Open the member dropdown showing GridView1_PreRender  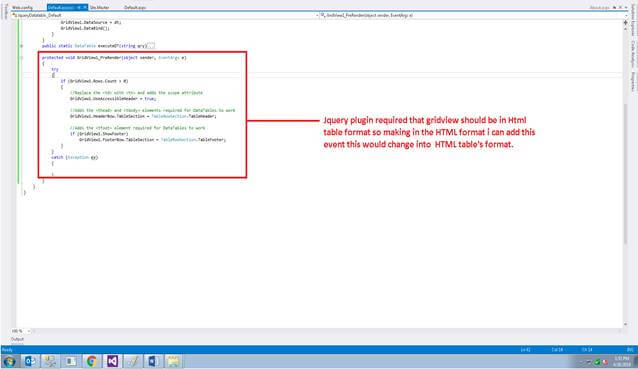pyautogui.click(x=473, y=15)
